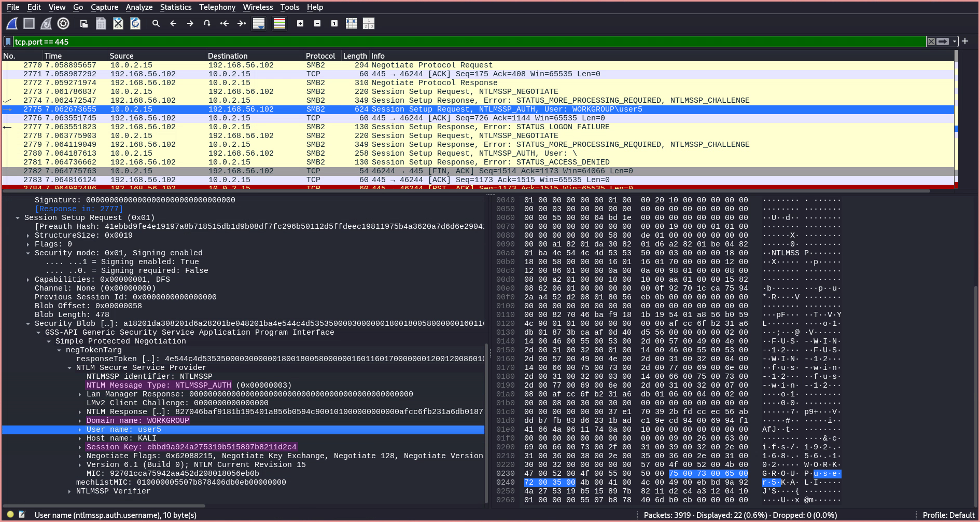Screen dimensions: 980x522
Task: Open the Statistics menu
Action: pyautogui.click(x=175, y=7)
